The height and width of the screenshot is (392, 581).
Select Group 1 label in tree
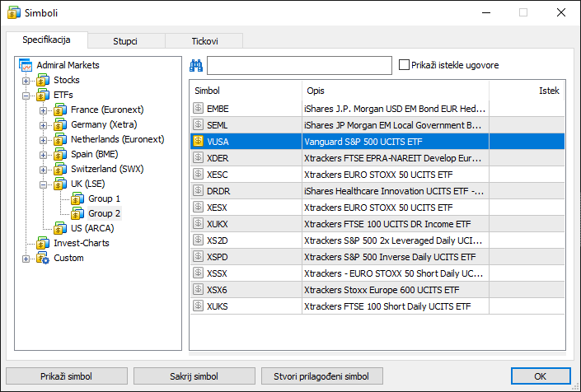pos(104,198)
